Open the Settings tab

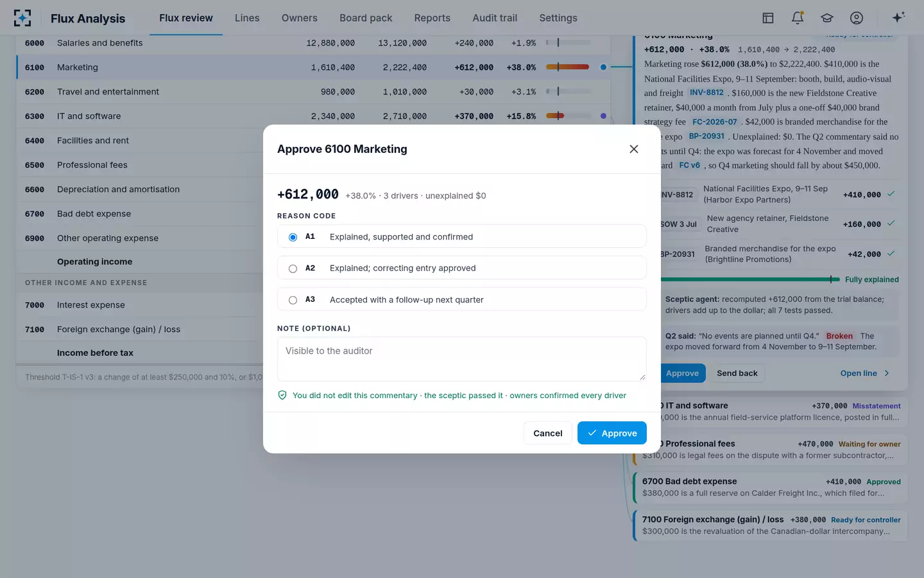tap(558, 18)
